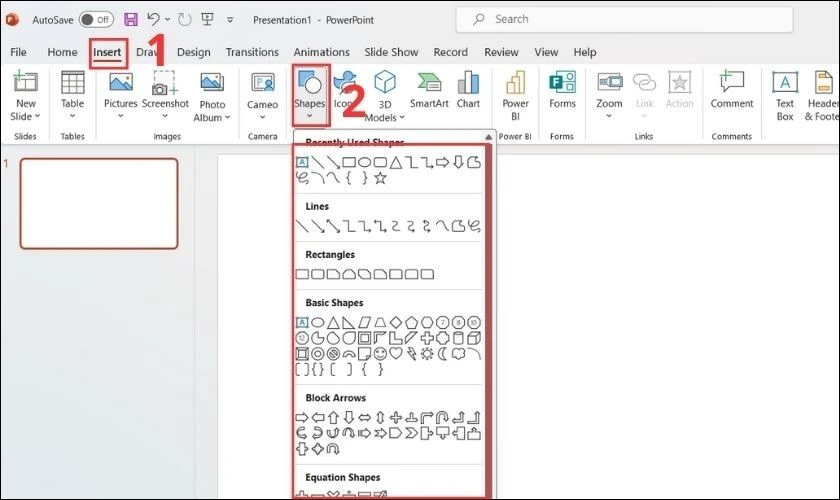Viewport: 840px width, 500px height.
Task: Select the up-down block arrow
Action: click(380, 417)
